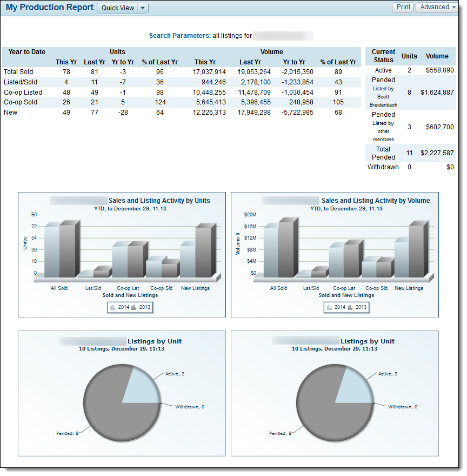Select the My Production Report title
The height and width of the screenshot is (476, 467).
pyautogui.click(x=49, y=8)
